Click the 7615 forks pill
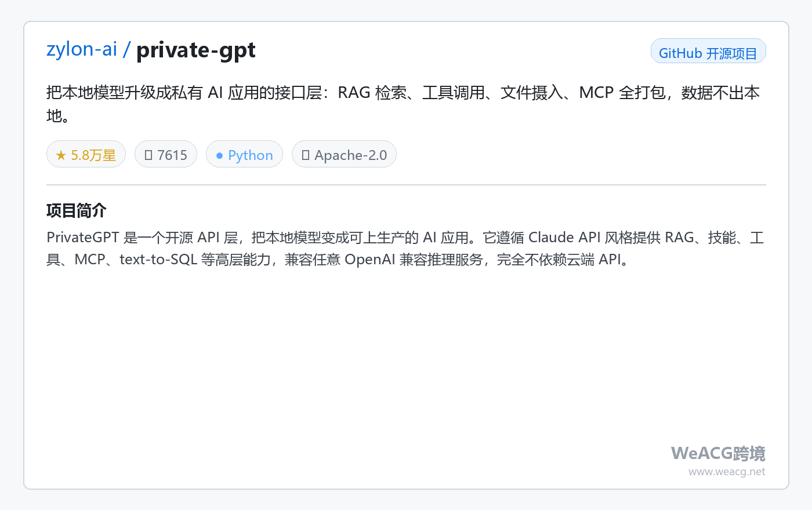The width and height of the screenshot is (812, 510). coord(166,154)
